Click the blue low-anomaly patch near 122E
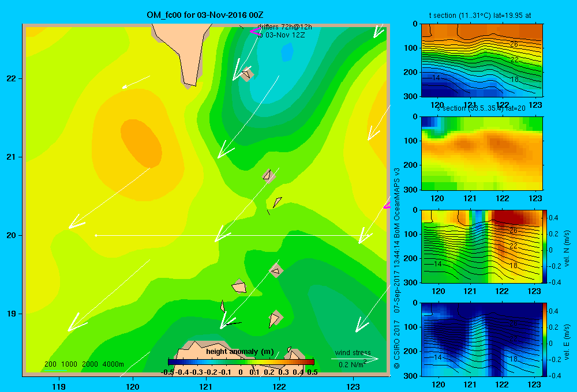Viewport: 577px width, 392px height. point(287,52)
